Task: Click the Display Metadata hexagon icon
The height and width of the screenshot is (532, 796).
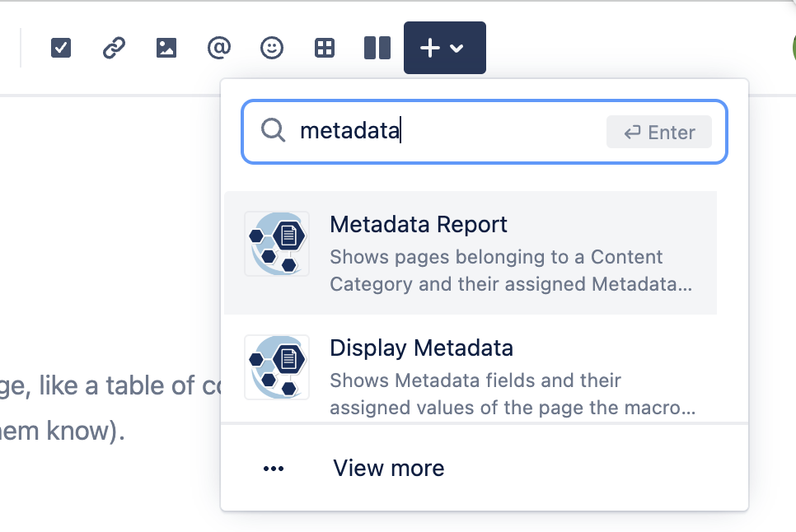Action: pyautogui.click(x=277, y=367)
